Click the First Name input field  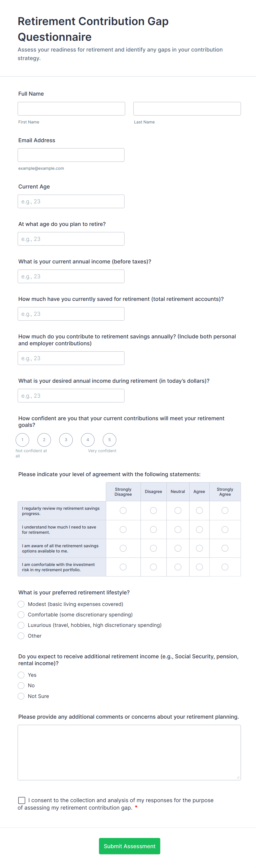(71, 109)
